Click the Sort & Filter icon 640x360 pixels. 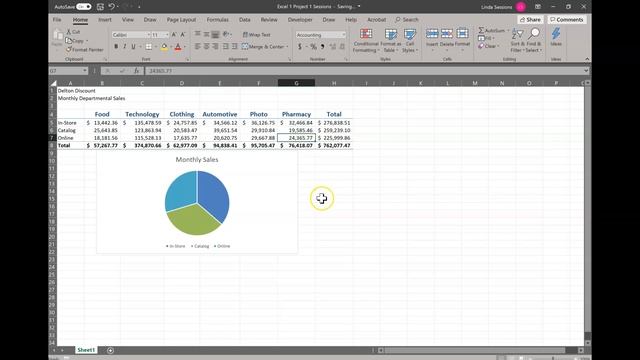tap(517, 34)
